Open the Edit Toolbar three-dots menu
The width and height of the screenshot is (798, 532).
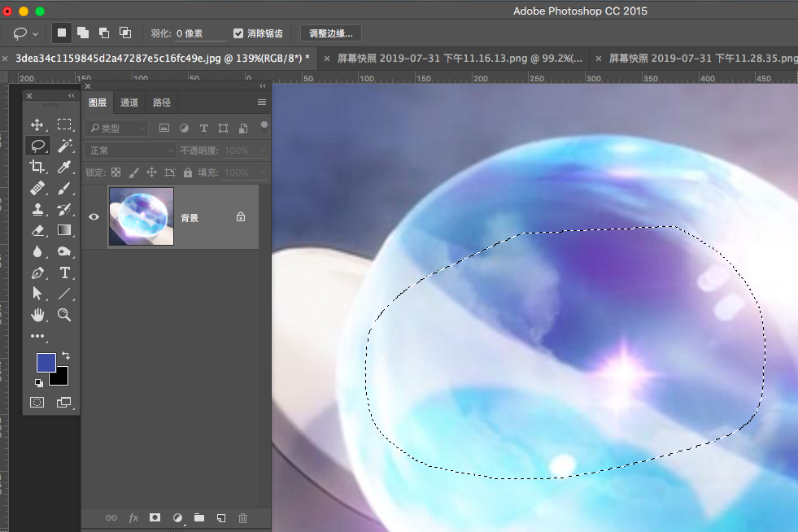(37, 336)
